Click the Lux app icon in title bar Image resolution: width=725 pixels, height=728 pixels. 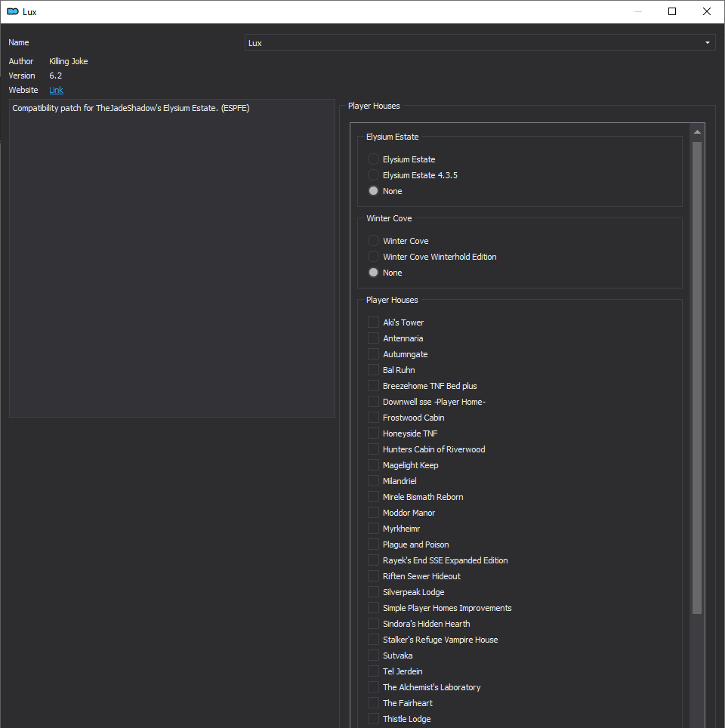(13, 11)
